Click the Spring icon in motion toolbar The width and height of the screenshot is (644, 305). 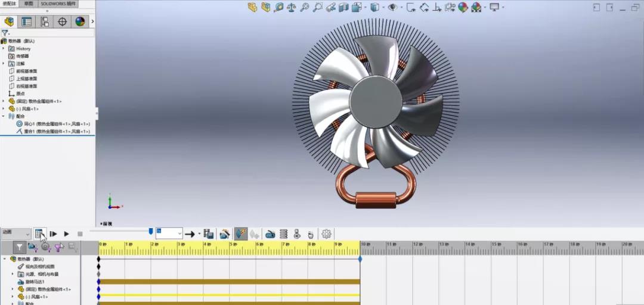click(x=283, y=234)
